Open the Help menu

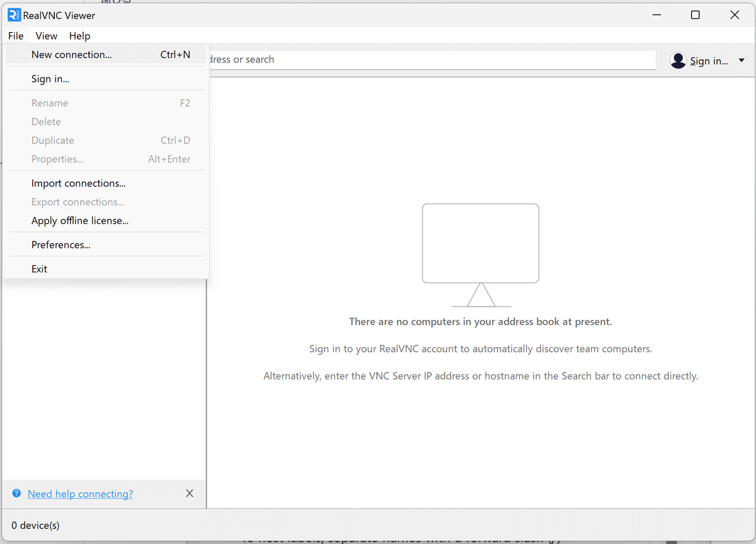click(80, 36)
